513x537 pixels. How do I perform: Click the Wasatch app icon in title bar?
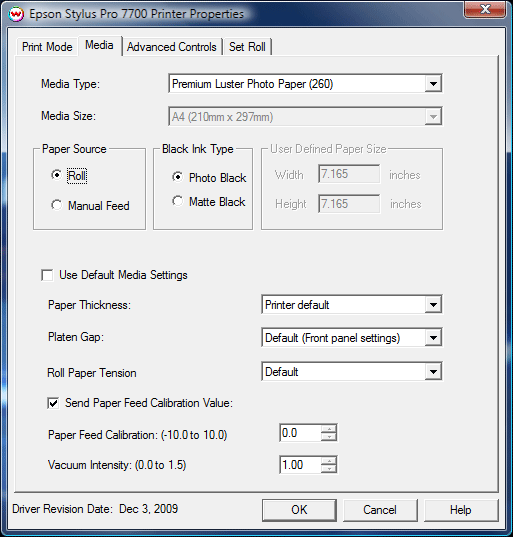coord(16,14)
